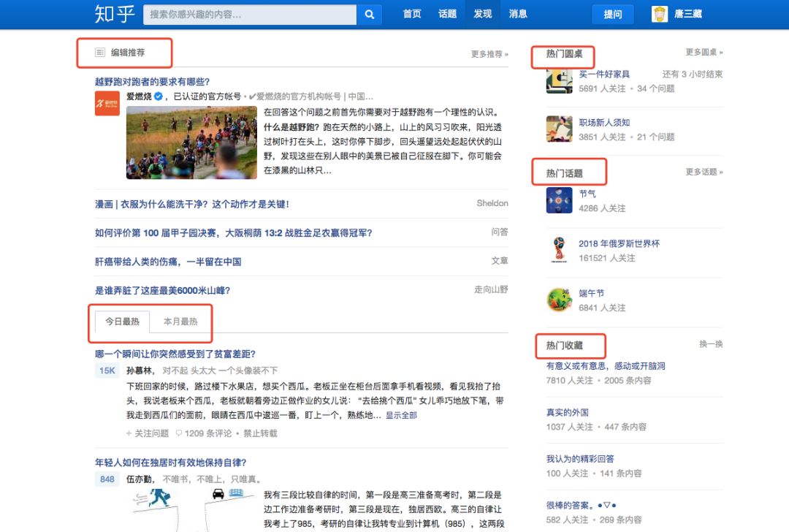Open the user avatar for 唐三藏
The image size is (789, 532).
pos(660,14)
